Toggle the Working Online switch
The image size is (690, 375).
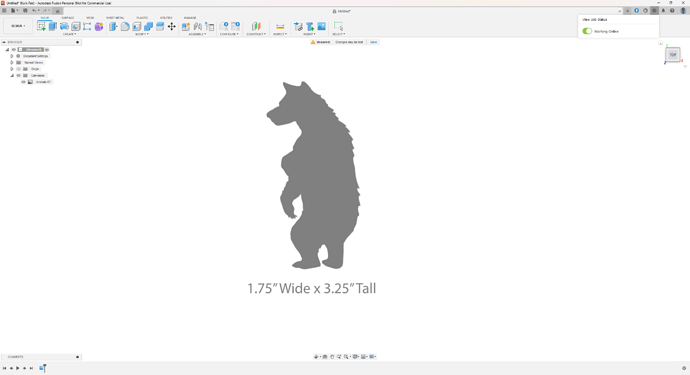(x=587, y=31)
